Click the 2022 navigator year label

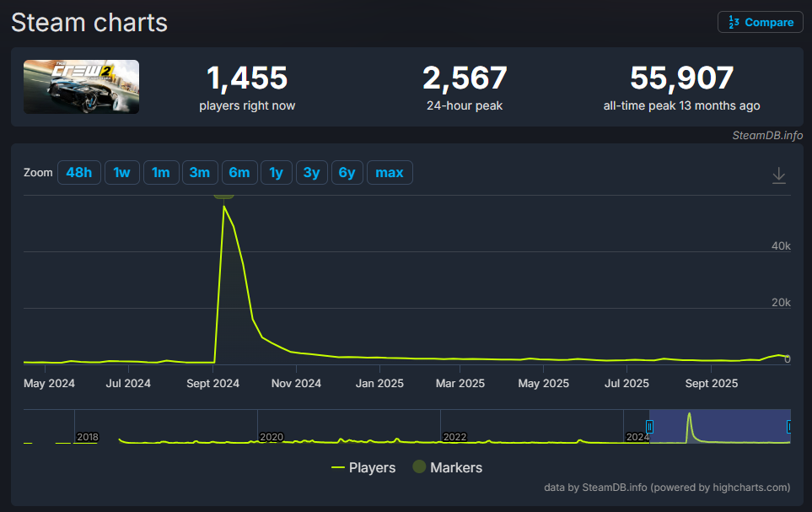click(x=454, y=437)
